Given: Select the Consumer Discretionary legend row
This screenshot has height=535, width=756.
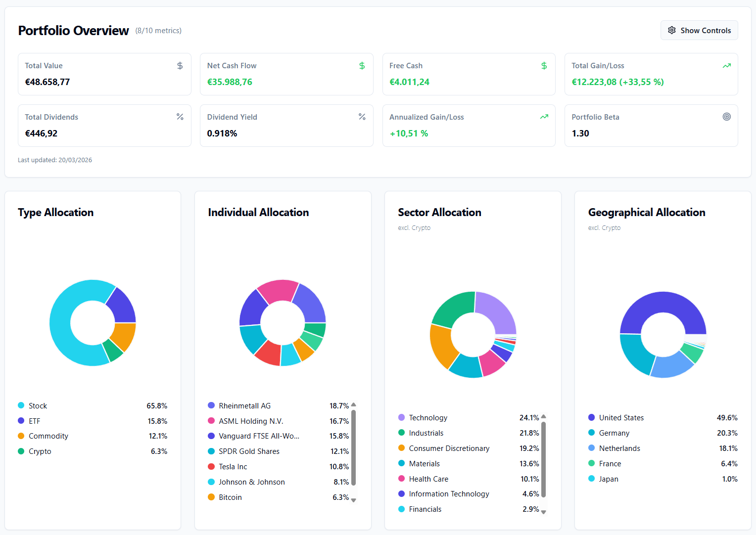Looking at the screenshot, I should point(469,448).
